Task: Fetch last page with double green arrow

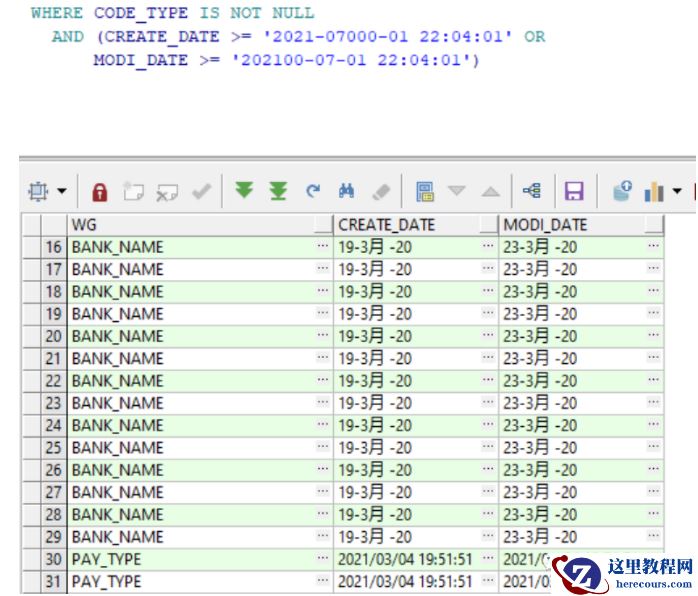Action: click(x=278, y=191)
